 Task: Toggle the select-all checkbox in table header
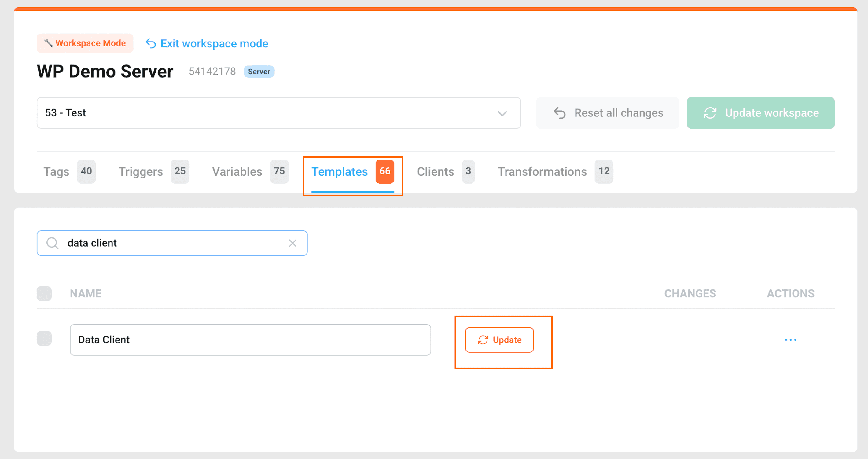(44, 293)
